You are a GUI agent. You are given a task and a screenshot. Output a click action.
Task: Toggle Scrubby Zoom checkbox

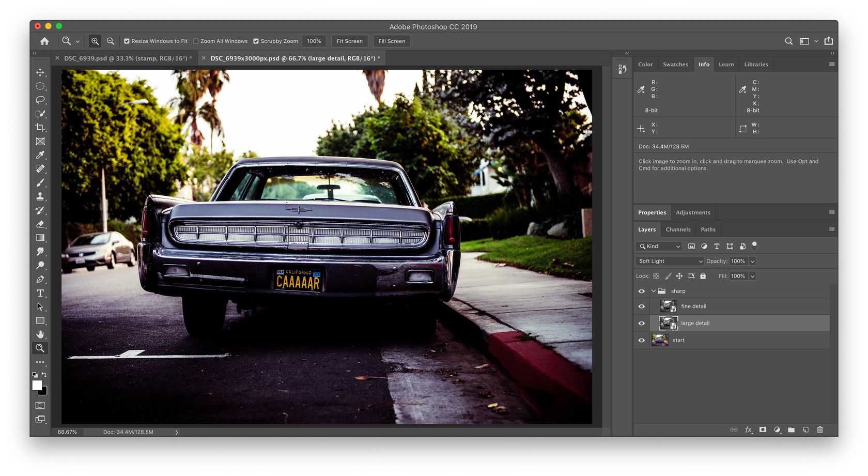256,41
